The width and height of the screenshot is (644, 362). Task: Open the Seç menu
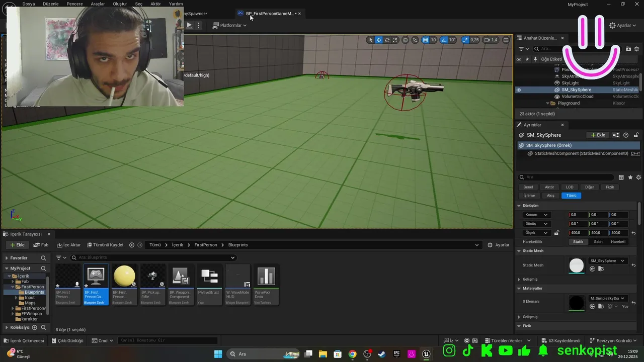pos(139,4)
